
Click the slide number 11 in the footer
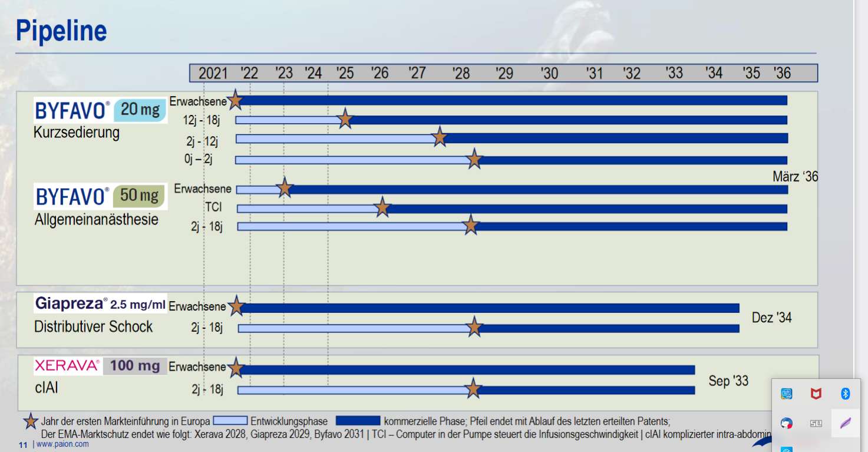pos(23,444)
